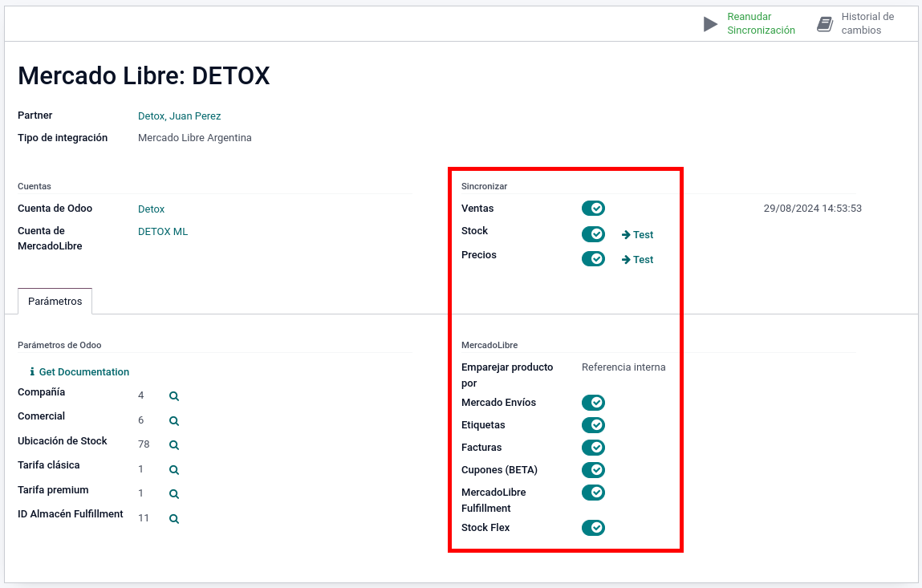
Task: Disable the Stock synchronization toggle
Action: click(x=593, y=234)
